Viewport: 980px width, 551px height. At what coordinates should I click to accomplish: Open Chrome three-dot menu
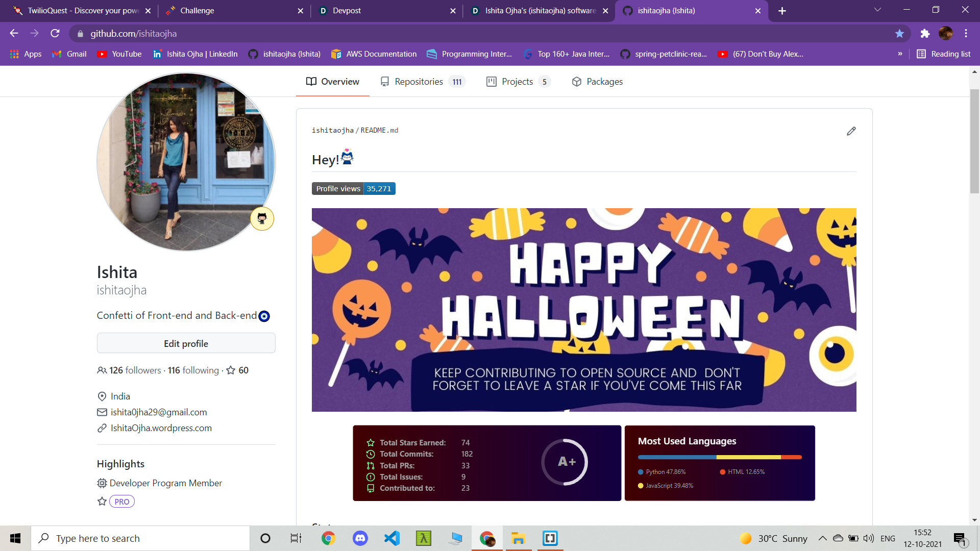click(x=966, y=34)
